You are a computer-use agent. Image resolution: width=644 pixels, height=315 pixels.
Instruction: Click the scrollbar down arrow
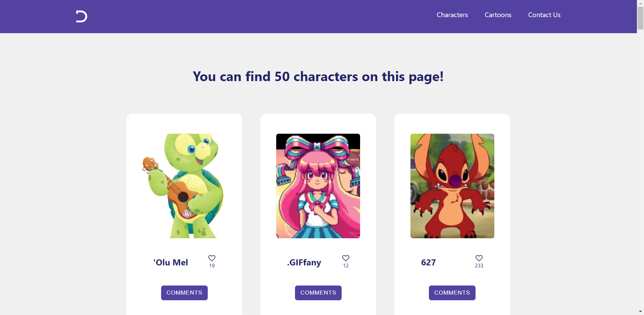coord(640,312)
